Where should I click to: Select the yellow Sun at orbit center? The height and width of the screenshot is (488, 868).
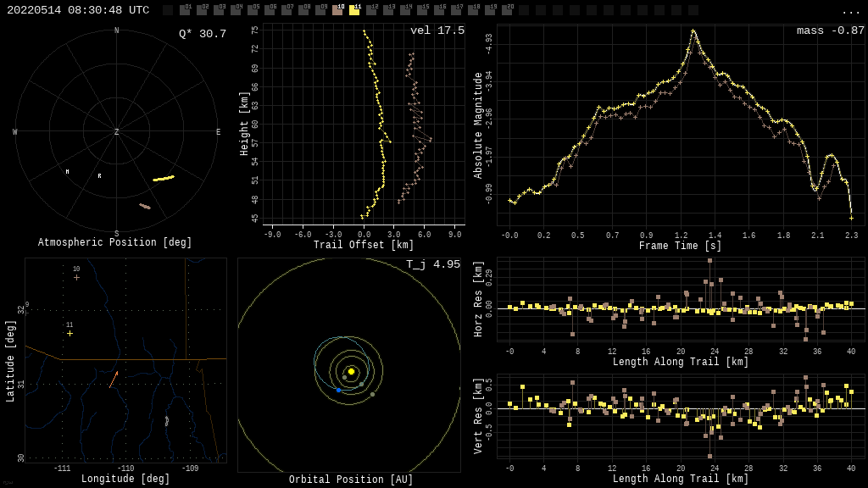(x=351, y=371)
